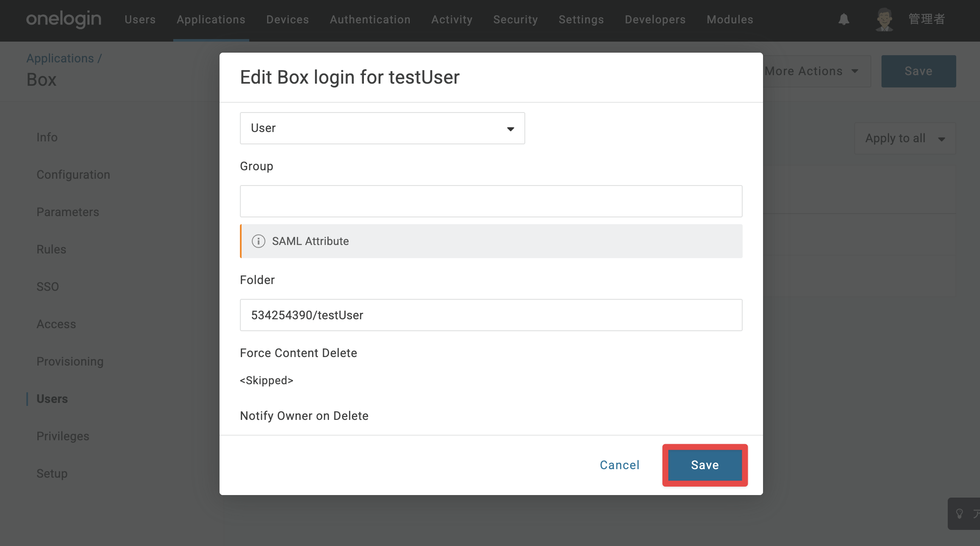This screenshot has height=546, width=980.
Task: Switch to the Access tab
Action: [56, 324]
